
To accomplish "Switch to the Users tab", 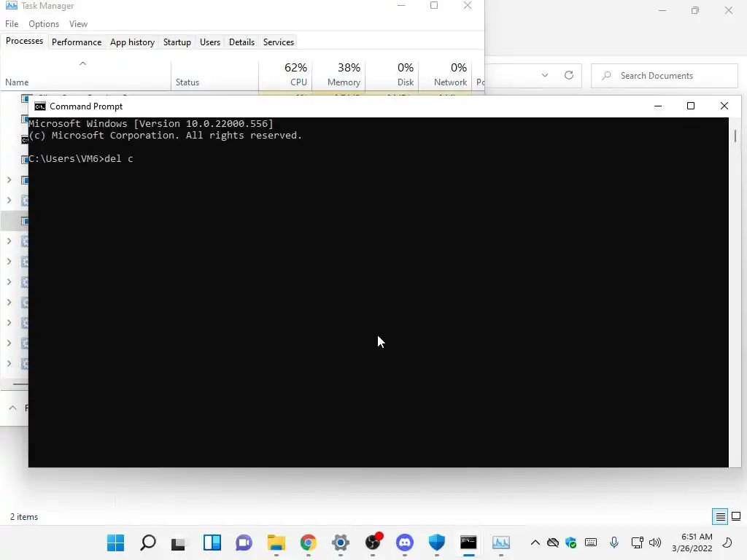I will point(210,42).
